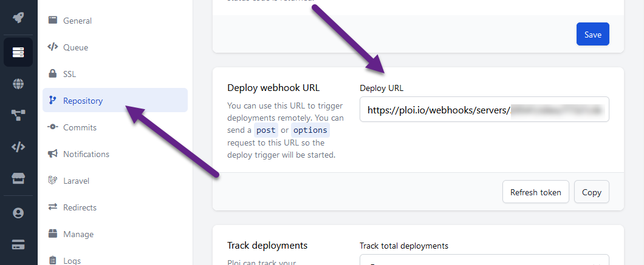The width and height of the screenshot is (644, 265).
Task: Click the credit card billing icon
Action: tap(18, 245)
